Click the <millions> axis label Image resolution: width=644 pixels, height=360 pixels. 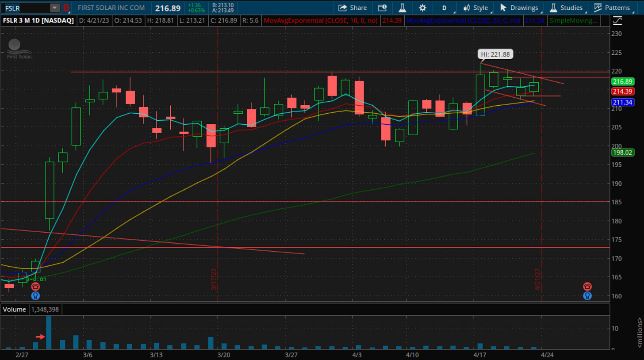pyautogui.click(x=639, y=332)
